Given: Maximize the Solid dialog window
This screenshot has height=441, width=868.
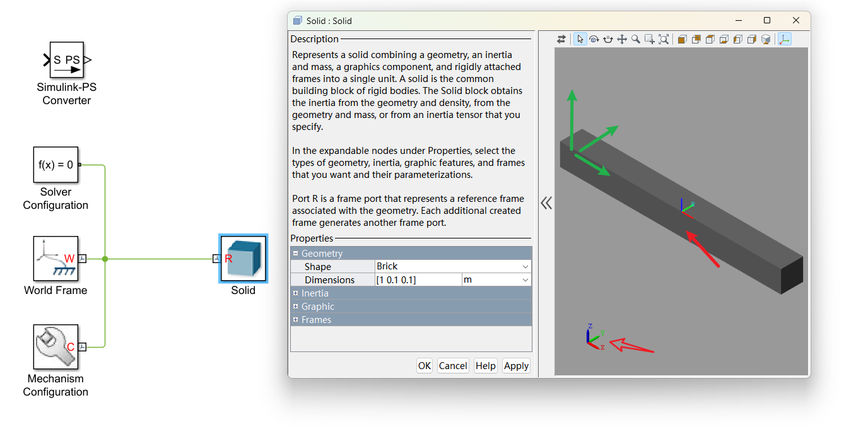Looking at the screenshot, I should pyautogui.click(x=767, y=20).
